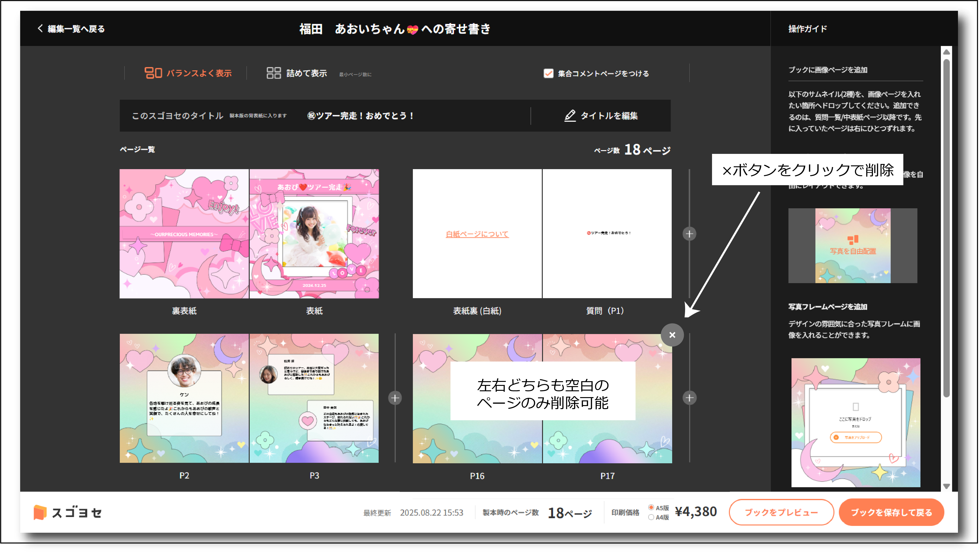Viewport: 980px width, 555px height.
Task: Switch to the 詰めて表示 compact view
Action: click(x=297, y=73)
